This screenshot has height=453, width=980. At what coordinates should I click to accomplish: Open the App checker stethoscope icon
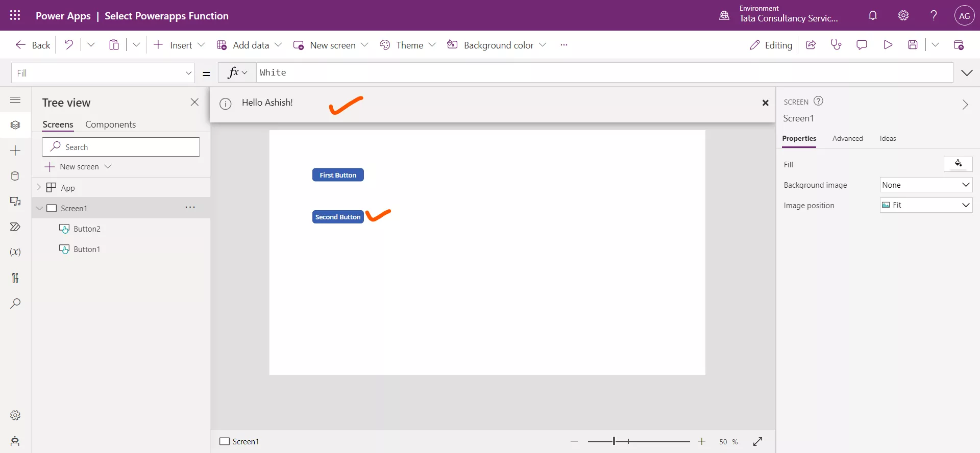click(836, 45)
